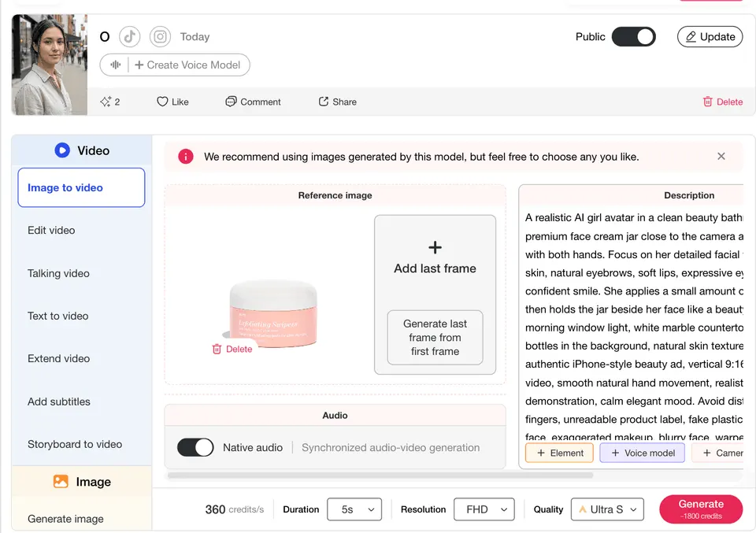Open the TikTok icon link
The image size is (756, 533).
(x=130, y=37)
